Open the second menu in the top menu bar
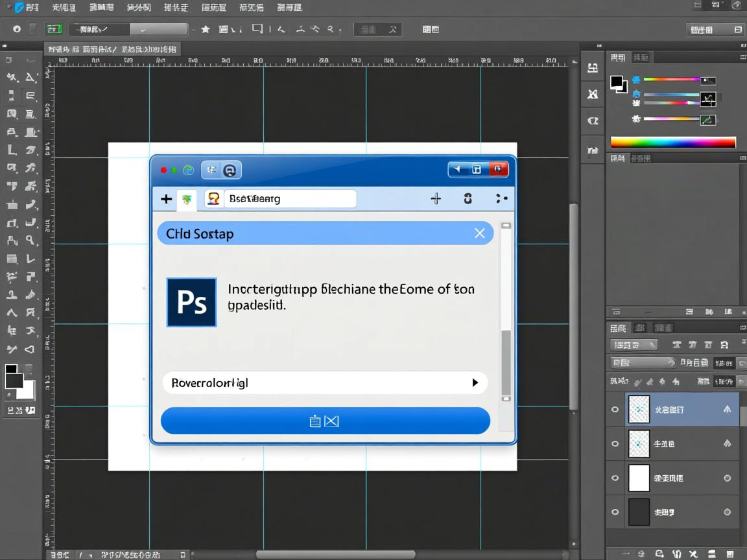 click(x=62, y=7)
